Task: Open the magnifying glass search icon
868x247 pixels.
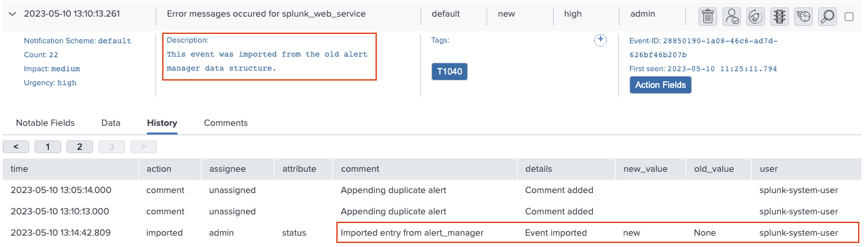Action: point(827,16)
